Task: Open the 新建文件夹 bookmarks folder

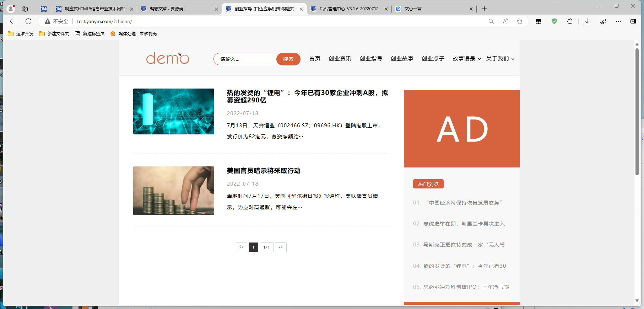Action: coord(54,34)
